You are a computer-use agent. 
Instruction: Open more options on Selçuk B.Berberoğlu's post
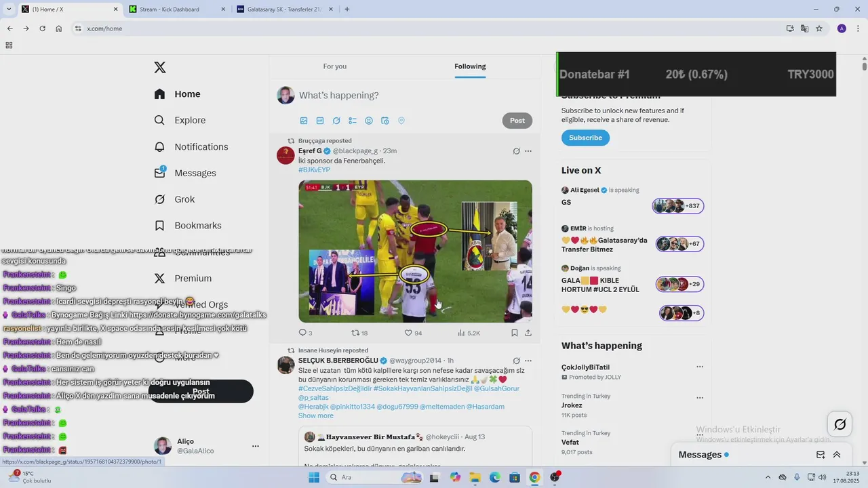[x=528, y=361]
